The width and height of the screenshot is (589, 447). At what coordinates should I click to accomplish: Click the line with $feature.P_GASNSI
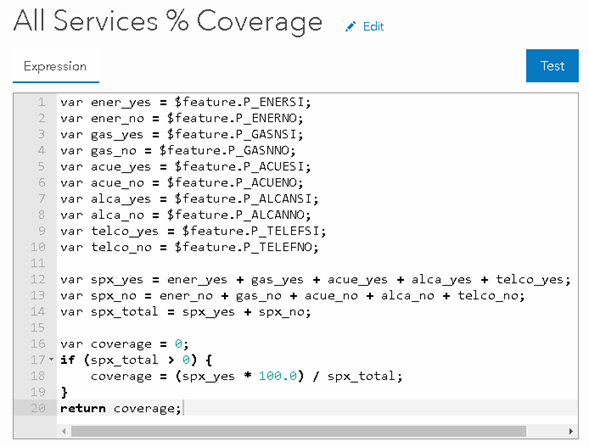(182, 134)
